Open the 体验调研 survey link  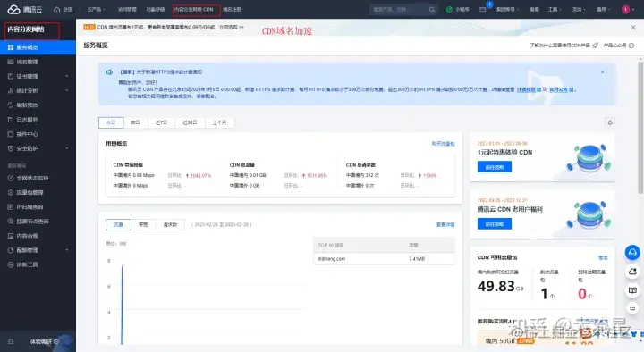45,341
